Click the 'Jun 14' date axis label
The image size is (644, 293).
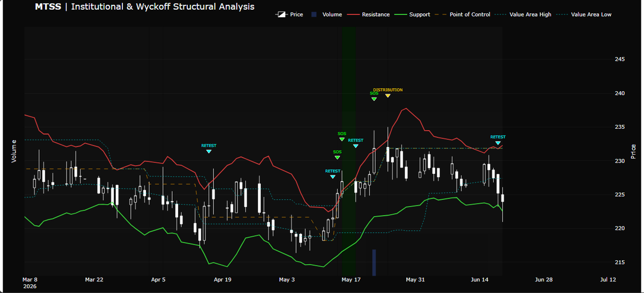(479, 280)
